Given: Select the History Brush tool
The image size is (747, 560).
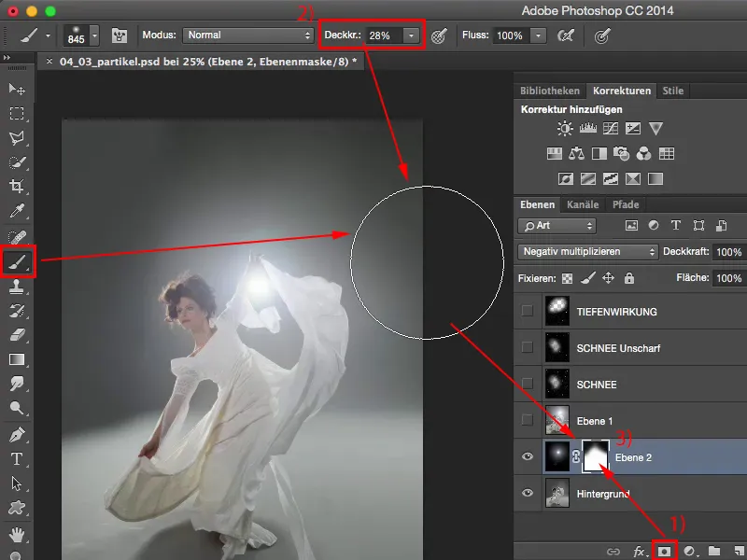Looking at the screenshot, I should (x=17, y=311).
